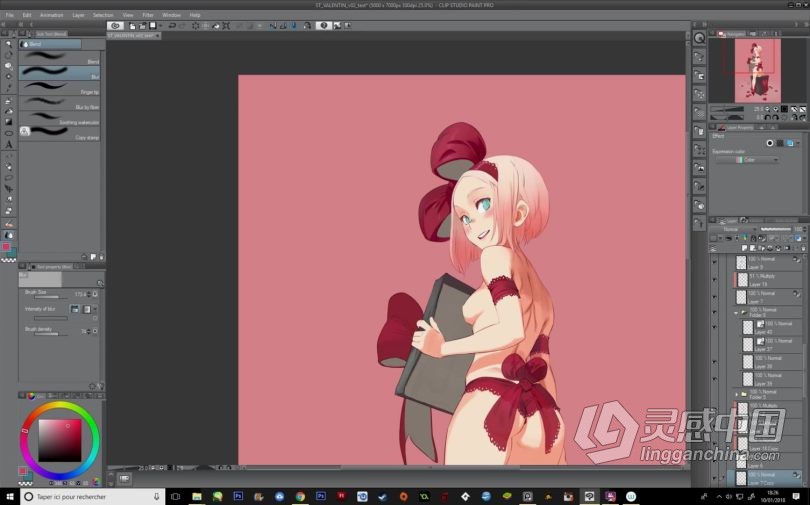810x505 pixels.
Task: Toggle visibility eye of Folder 6
Action: pos(714,312)
